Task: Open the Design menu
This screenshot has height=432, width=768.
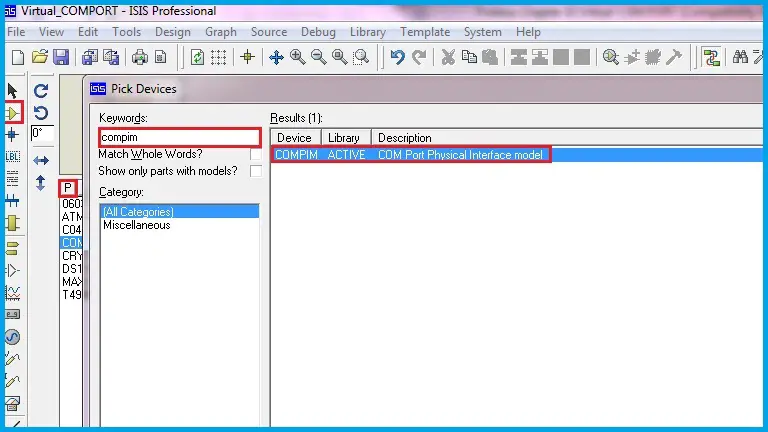Action: (x=173, y=32)
